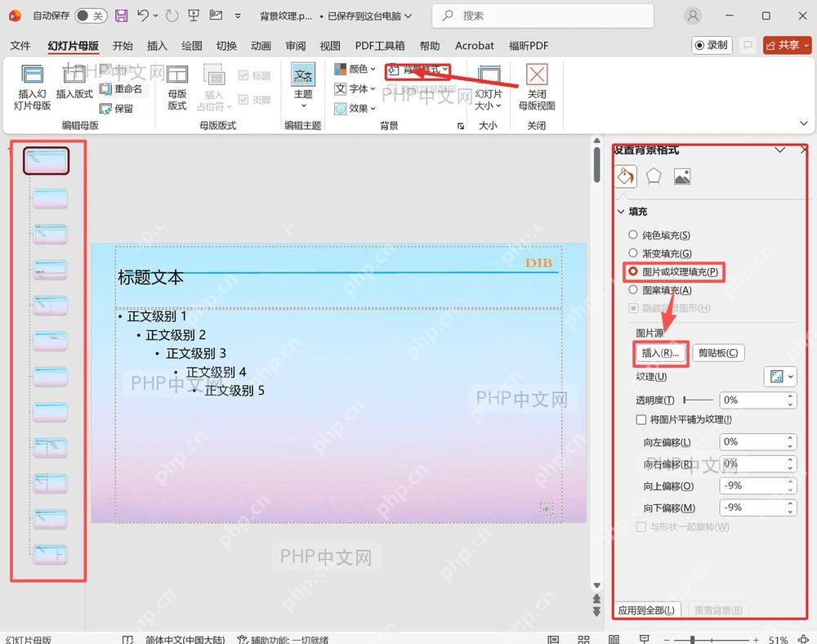
Task: Click fit slide to window icon
Action: 805,639
